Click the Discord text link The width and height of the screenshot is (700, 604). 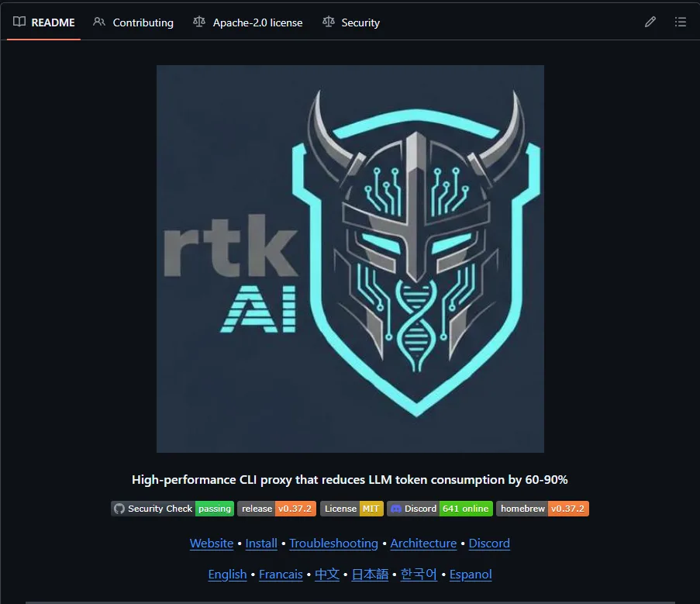pos(489,544)
